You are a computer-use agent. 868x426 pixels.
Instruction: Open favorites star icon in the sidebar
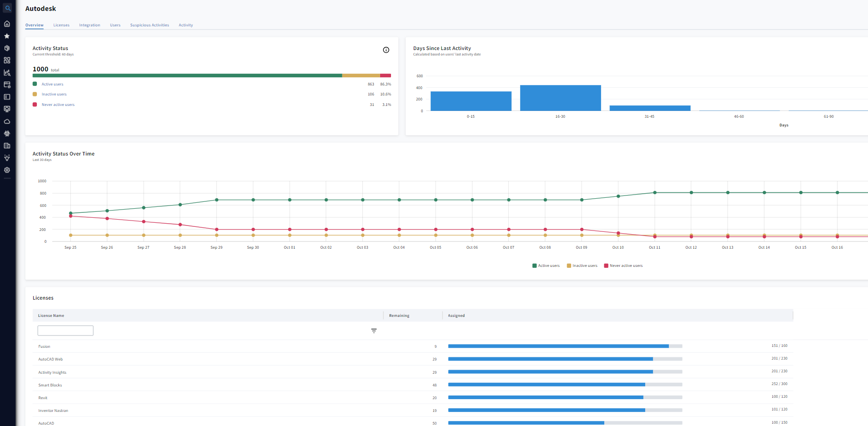(7, 36)
